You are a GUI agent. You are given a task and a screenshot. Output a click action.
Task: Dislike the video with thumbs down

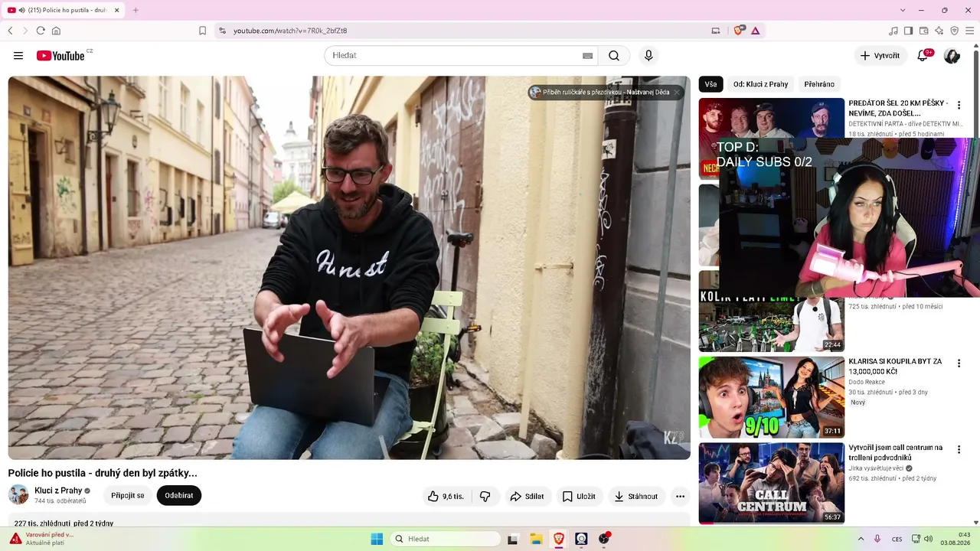click(x=485, y=496)
